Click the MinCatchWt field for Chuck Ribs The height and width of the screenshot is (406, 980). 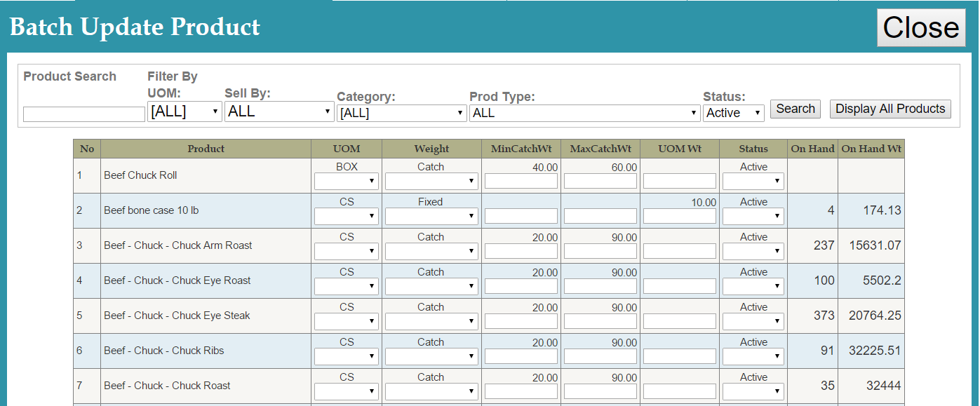[521, 356]
